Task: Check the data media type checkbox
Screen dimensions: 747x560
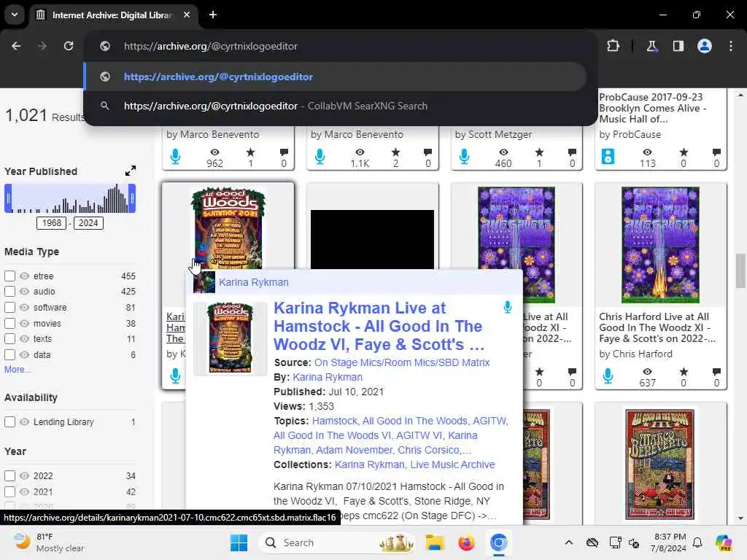Action: (9, 354)
